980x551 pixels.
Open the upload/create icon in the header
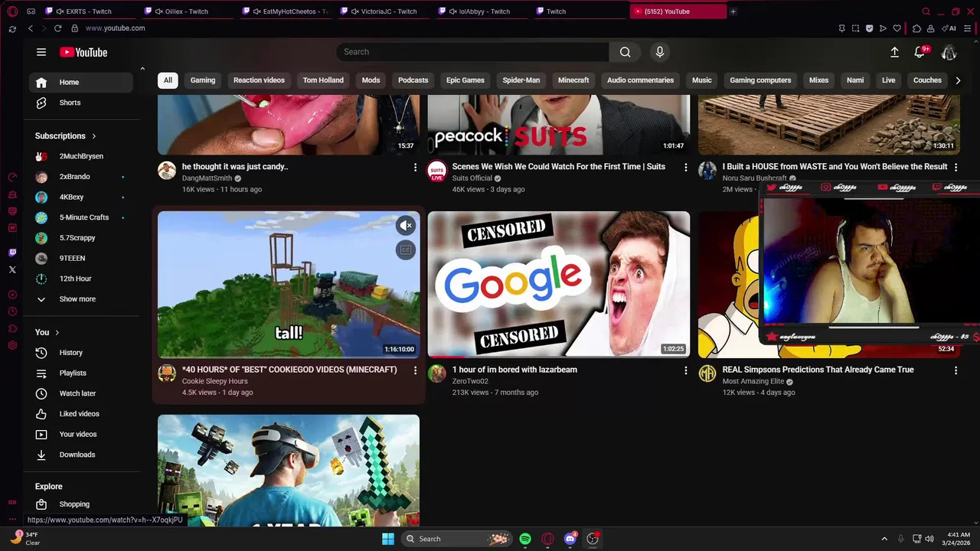[894, 52]
